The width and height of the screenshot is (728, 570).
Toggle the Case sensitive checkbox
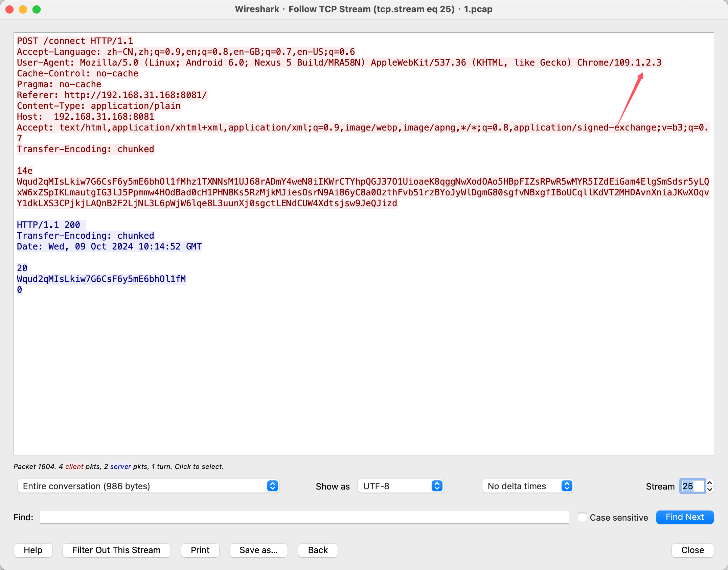tap(582, 517)
